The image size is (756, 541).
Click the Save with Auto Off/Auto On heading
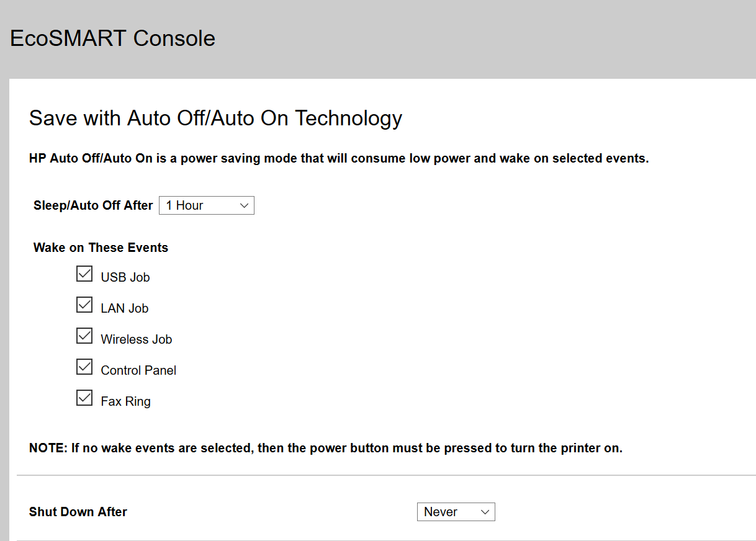coord(215,118)
